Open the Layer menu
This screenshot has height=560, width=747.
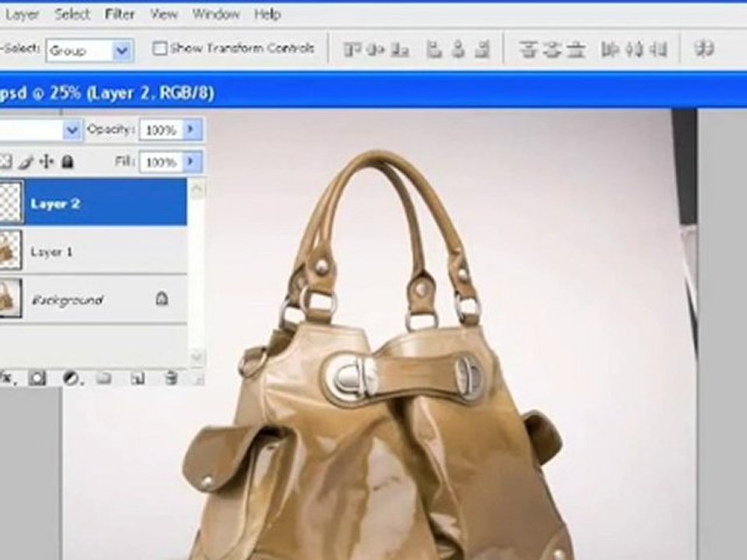click(x=22, y=15)
